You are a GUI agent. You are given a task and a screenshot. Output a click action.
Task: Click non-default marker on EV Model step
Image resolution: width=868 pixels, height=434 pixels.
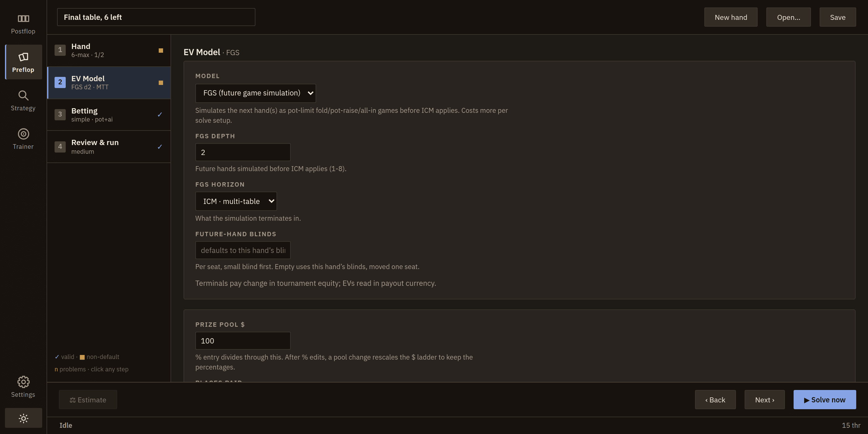[x=161, y=83]
